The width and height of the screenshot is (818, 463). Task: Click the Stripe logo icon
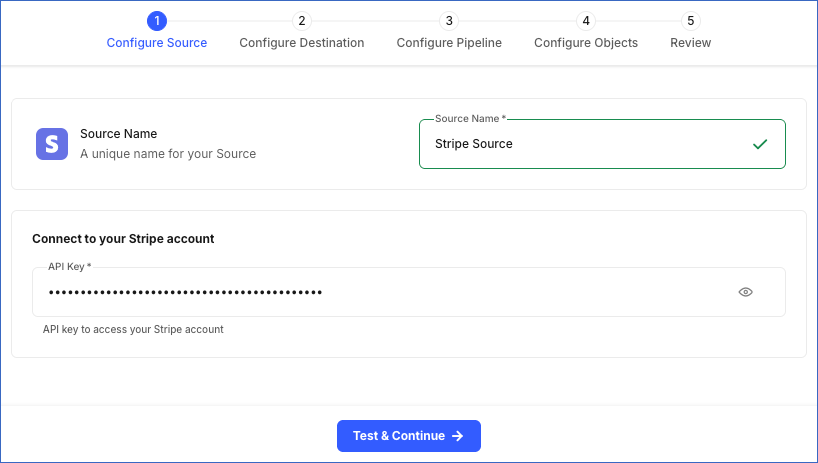[x=52, y=144]
